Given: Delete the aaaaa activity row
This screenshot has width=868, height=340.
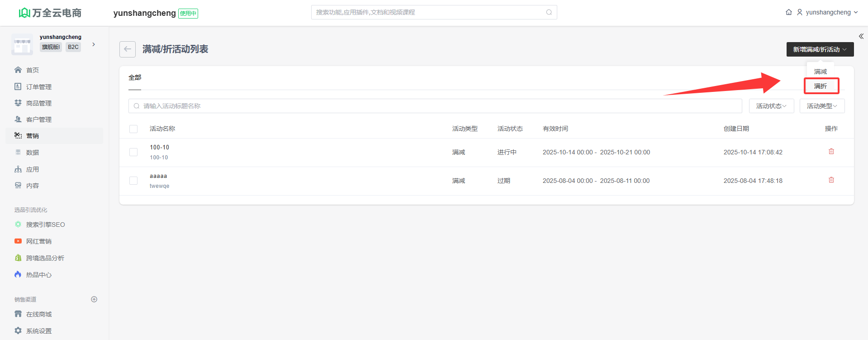Looking at the screenshot, I should click(x=831, y=180).
